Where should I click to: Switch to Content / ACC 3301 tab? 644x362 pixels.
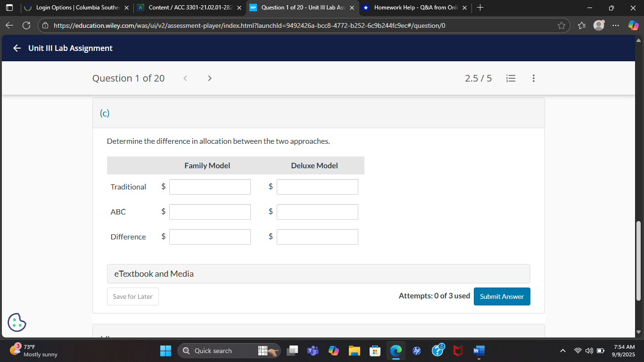(x=190, y=8)
